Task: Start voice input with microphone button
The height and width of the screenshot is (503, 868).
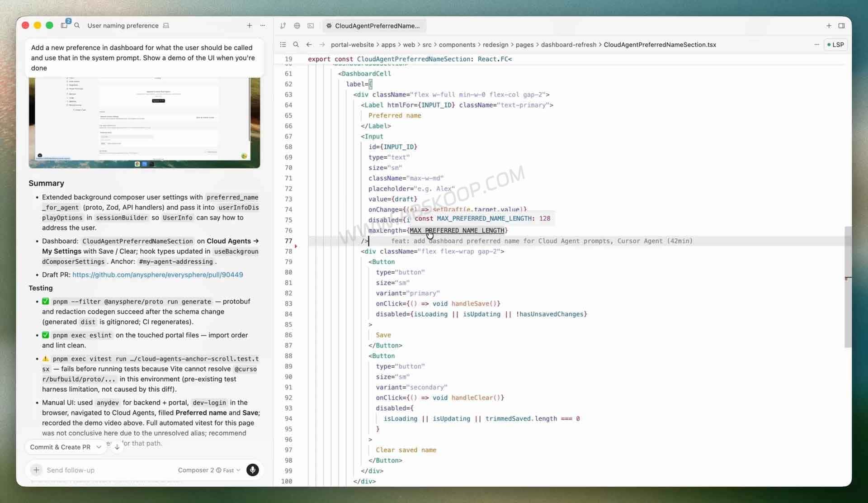Action: tap(252, 470)
